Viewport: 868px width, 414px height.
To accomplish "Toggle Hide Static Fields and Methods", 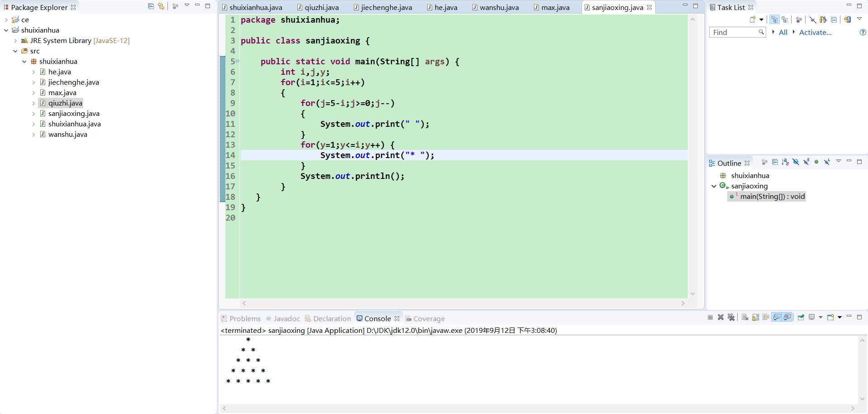I will 806,162.
